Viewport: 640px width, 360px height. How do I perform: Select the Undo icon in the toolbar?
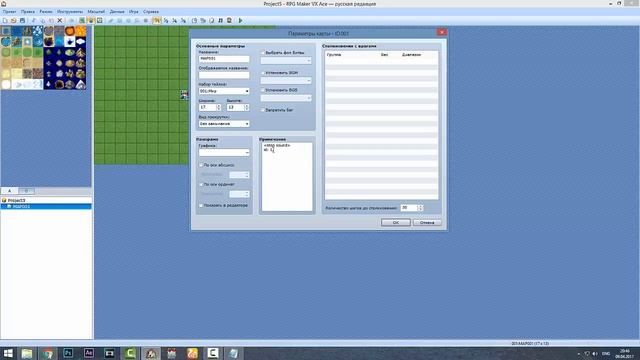point(72,20)
